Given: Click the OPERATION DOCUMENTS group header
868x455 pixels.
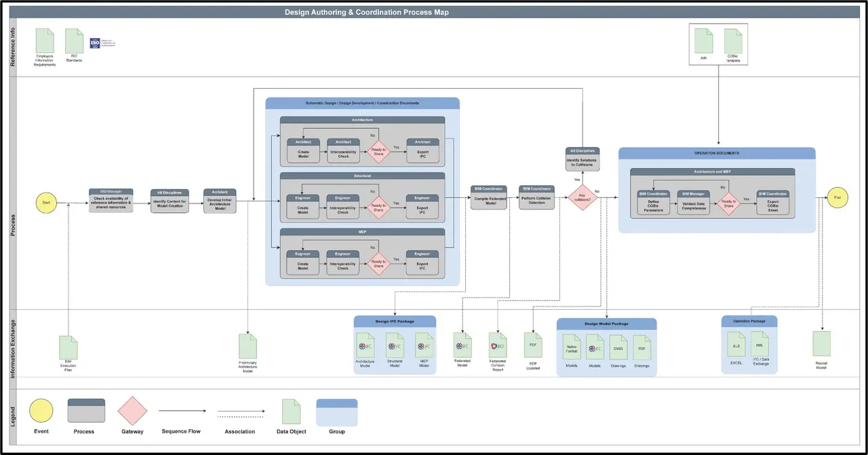Looking at the screenshot, I should [717, 153].
